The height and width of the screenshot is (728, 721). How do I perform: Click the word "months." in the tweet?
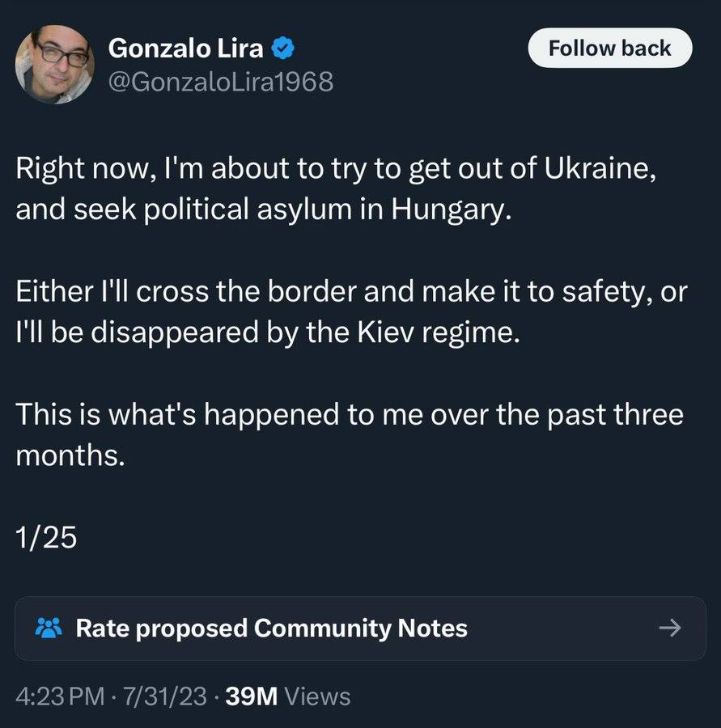70,455
